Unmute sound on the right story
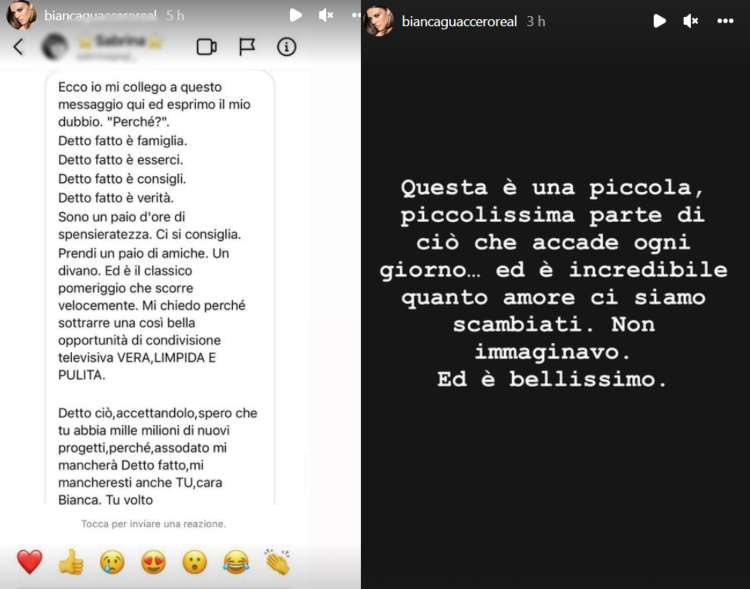The width and height of the screenshot is (750, 589). (691, 21)
